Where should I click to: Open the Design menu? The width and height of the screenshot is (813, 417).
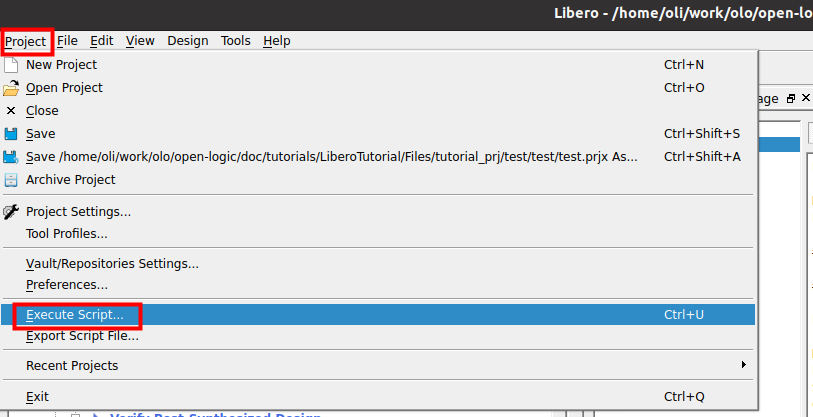coord(188,41)
